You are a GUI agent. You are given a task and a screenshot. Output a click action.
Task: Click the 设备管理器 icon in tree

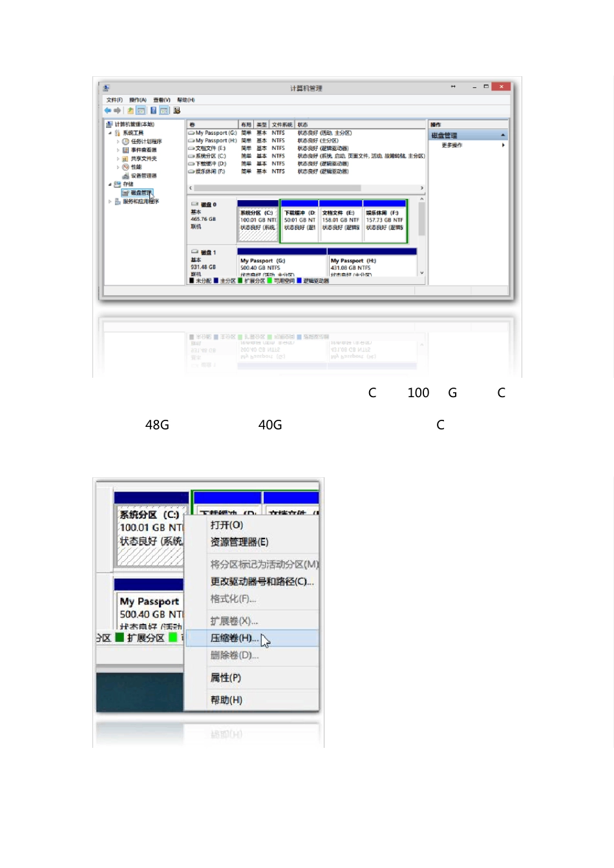click(126, 176)
